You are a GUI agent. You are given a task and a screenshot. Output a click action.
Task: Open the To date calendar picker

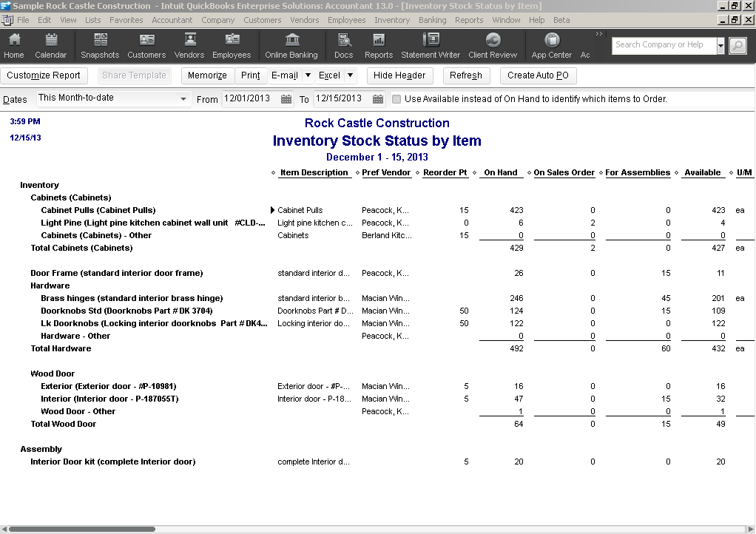[378, 99]
